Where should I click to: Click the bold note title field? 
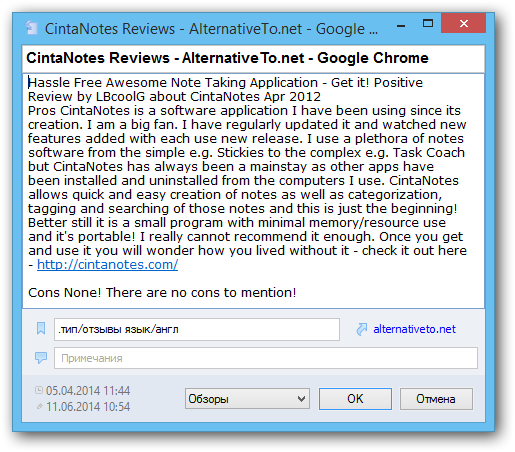click(x=253, y=59)
